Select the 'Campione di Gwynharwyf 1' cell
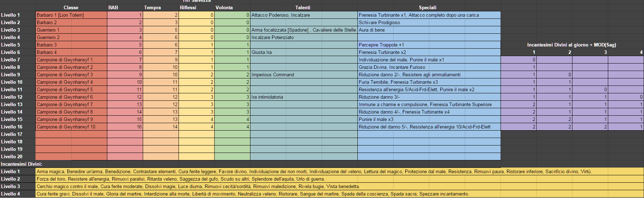The image size is (644, 198). [71, 60]
